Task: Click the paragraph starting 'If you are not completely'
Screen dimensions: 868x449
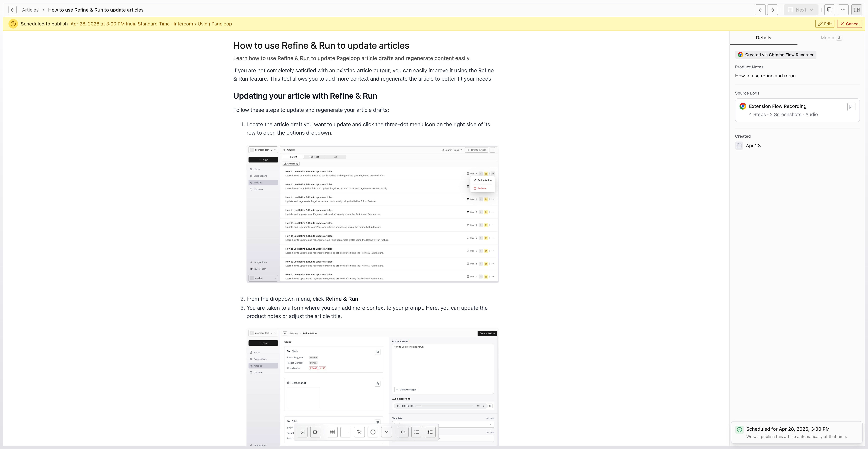Action: [363, 74]
